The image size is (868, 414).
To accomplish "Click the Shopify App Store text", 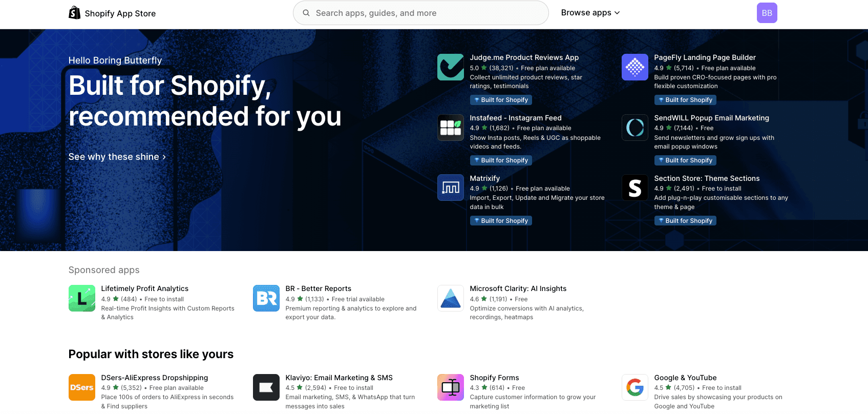I will 120,14.
